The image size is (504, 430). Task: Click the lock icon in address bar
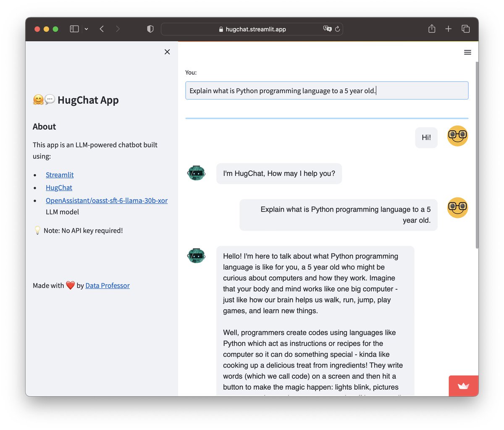[x=221, y=29]
